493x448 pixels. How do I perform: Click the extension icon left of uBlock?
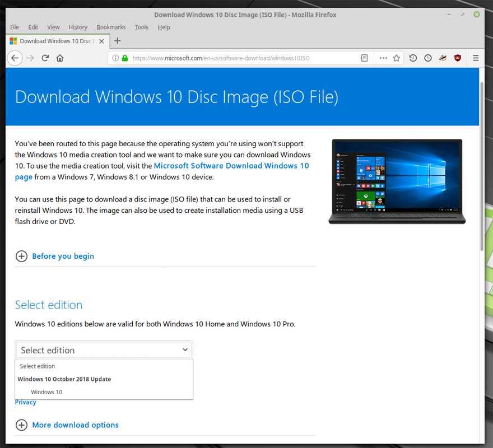[x=443, y=58]
